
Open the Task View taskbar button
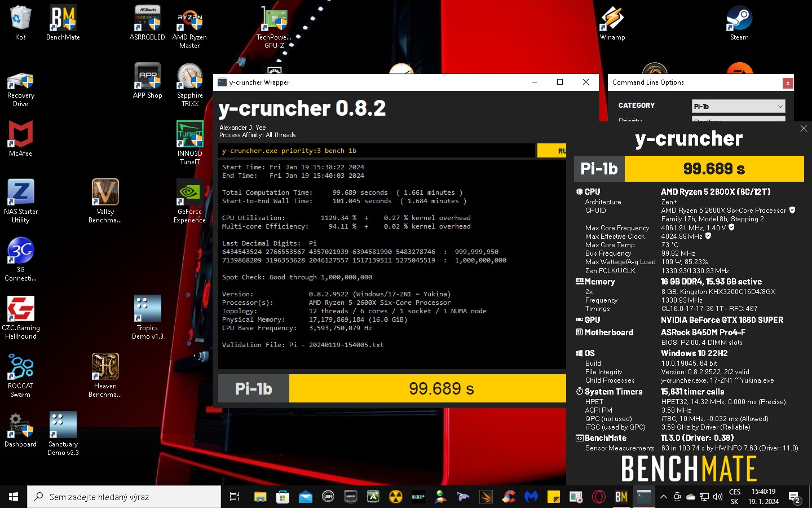pos(235,497)
